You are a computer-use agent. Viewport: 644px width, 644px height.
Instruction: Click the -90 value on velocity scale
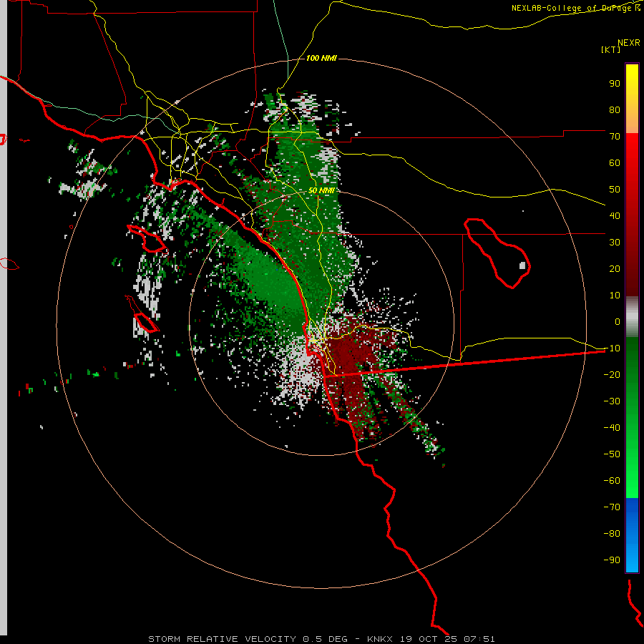(612, 560)
